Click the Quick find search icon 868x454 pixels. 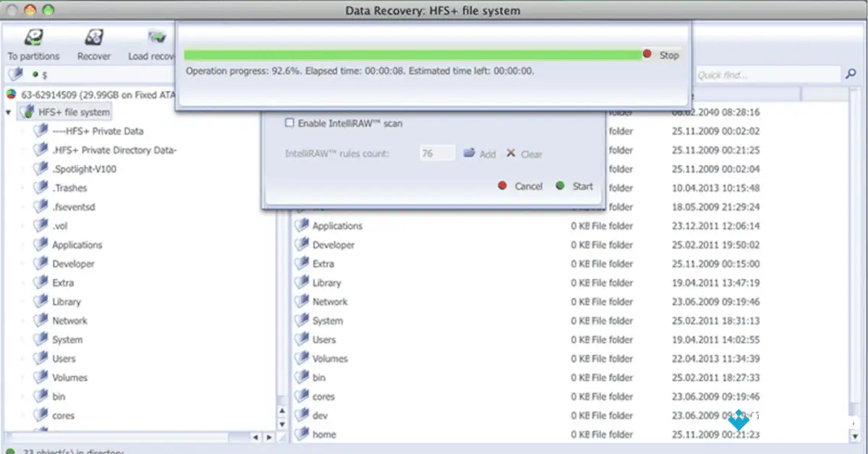pyautogui.click(x=849, y=74)
